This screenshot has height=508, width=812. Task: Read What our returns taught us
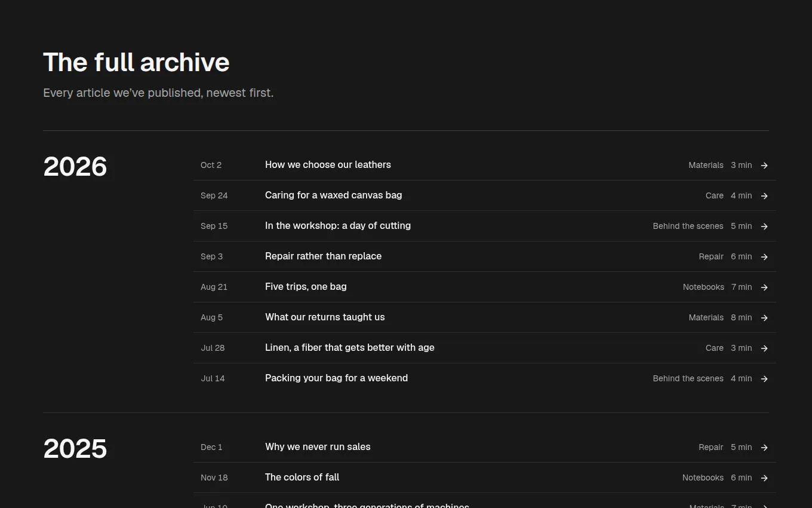click(x=325, y=317)
